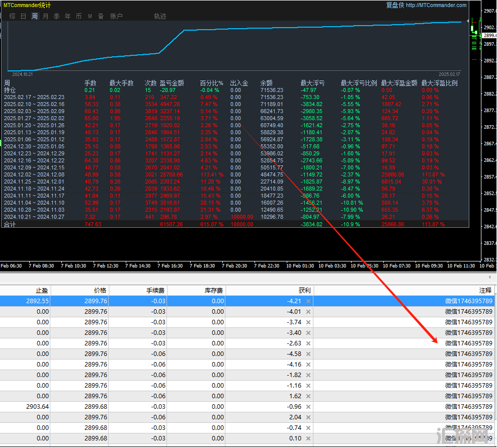This screenshot has height=448, width=498.
Task: Select the 周 weekly statistics tab
Action: pos(35,16)
